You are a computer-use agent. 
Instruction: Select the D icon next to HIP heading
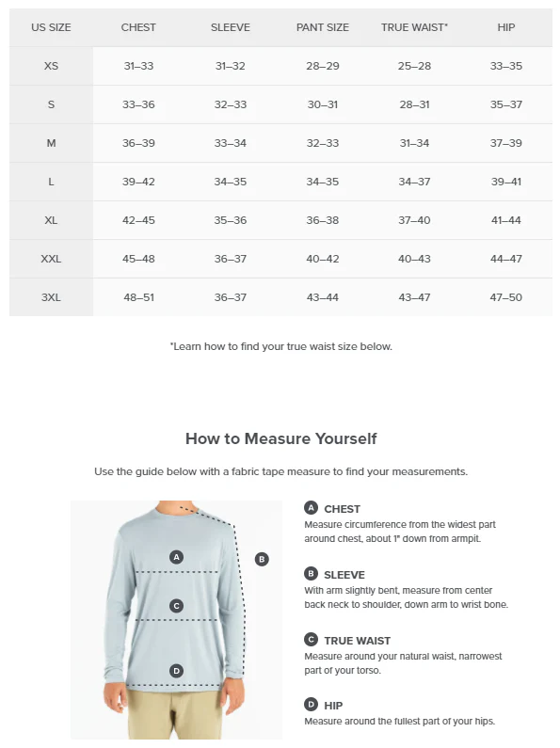[311, 704]
